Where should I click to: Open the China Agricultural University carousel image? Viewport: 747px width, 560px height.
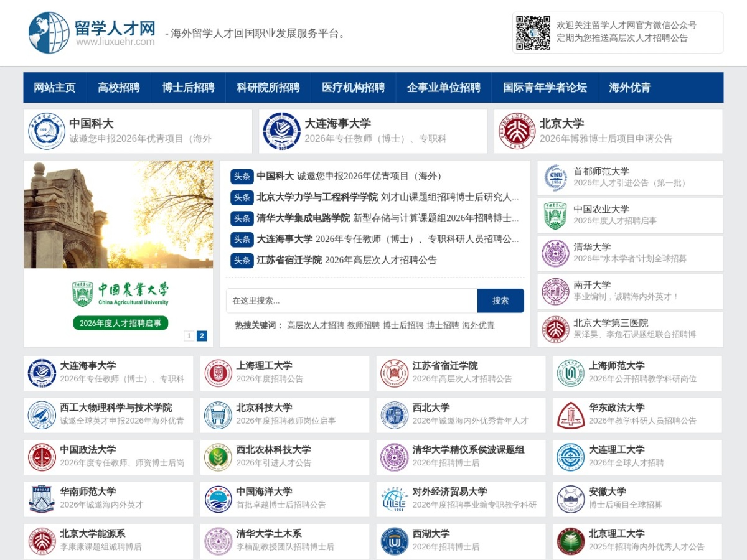pyautogui.click(x=118, y=253)
